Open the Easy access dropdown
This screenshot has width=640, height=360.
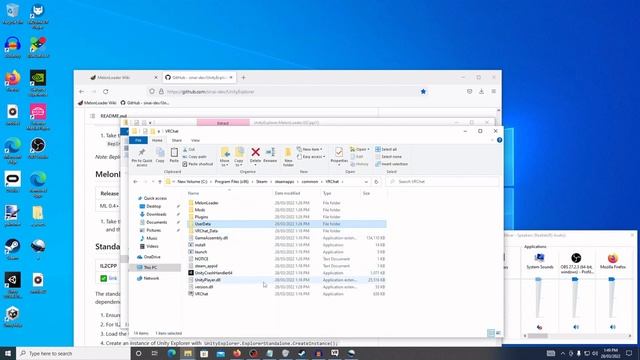tap(311, 157)
